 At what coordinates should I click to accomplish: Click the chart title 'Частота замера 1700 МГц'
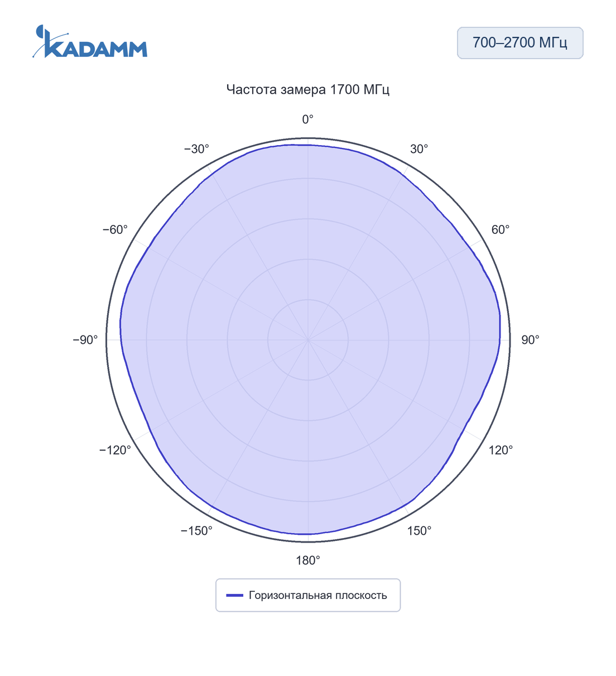[x=308, y=89]
